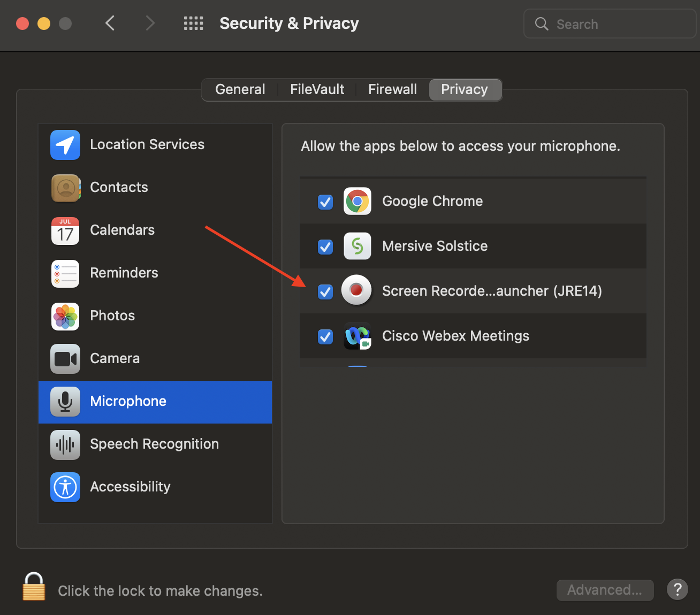Focus the Search field
The width and height of the screenshot is (700, 615).
click(x=610, y=24)
